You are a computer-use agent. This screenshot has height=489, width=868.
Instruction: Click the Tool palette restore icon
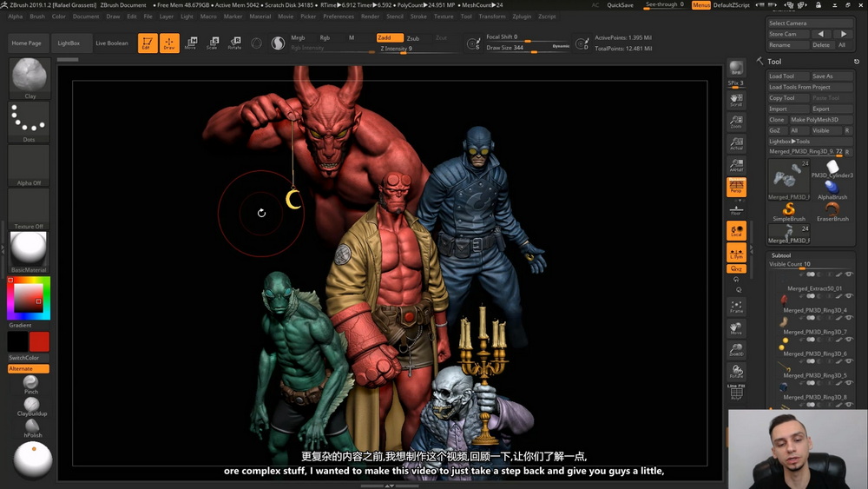[857, 62]
